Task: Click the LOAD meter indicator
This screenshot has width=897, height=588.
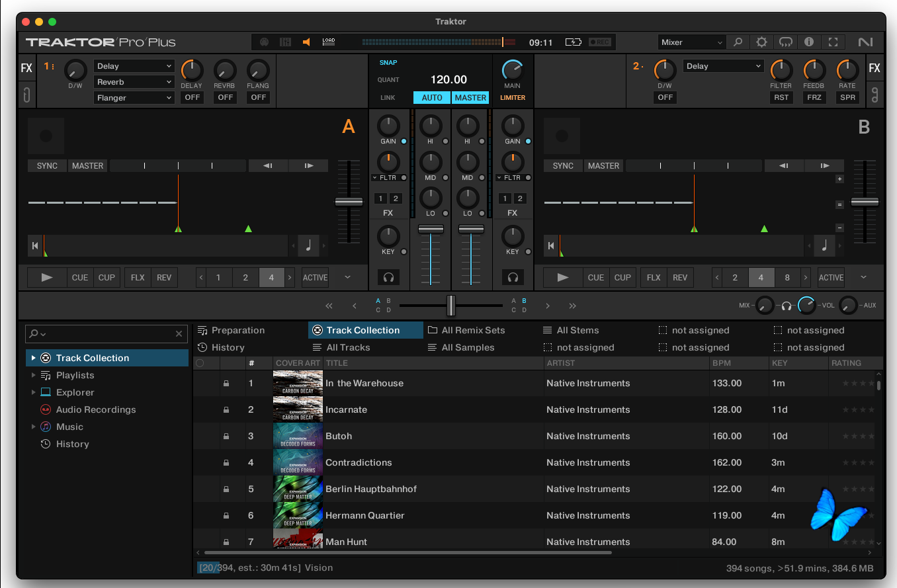Action: 329,42
